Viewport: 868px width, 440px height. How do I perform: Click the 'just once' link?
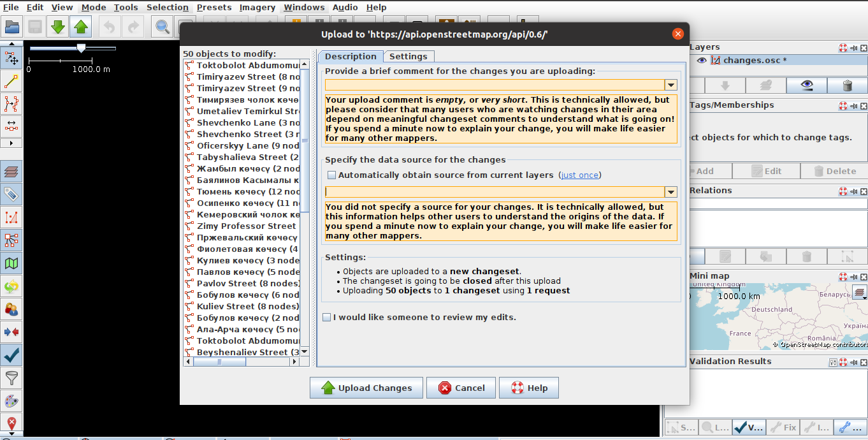(580, 175)
